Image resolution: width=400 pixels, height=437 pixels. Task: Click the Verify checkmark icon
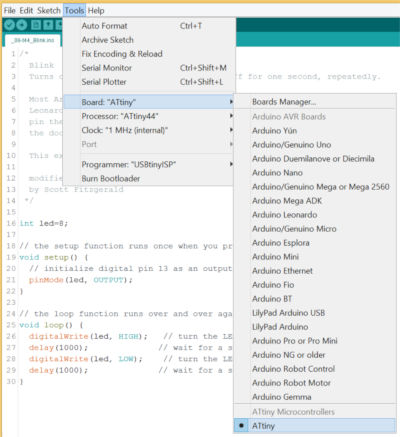tap(9, 25)
